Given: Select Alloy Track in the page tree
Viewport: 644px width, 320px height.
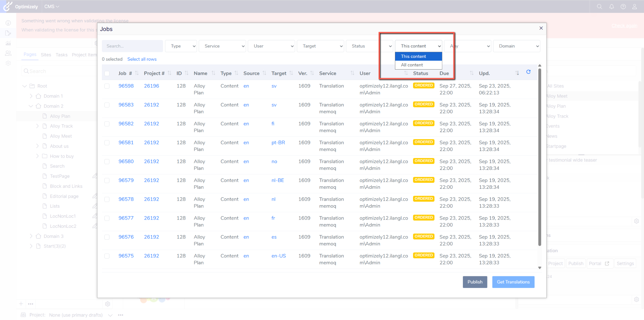Looking at the screenshot, I should click(61, 126).
